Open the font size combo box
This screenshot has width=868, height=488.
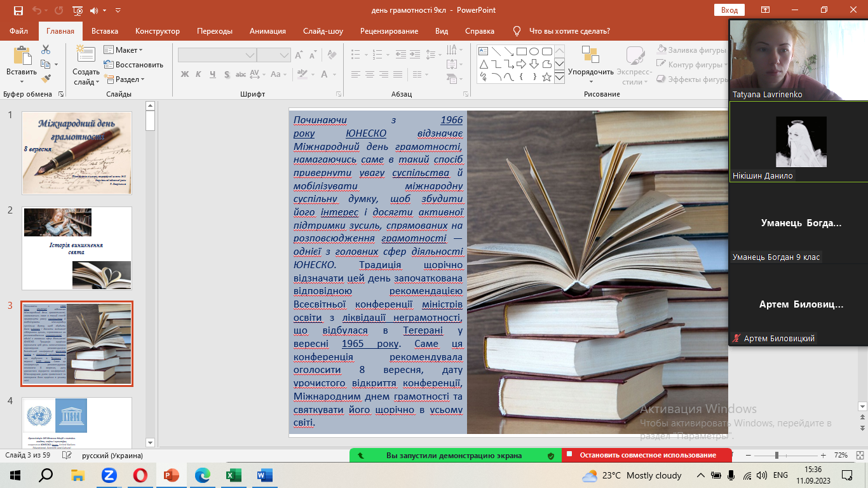click(274, 55)
